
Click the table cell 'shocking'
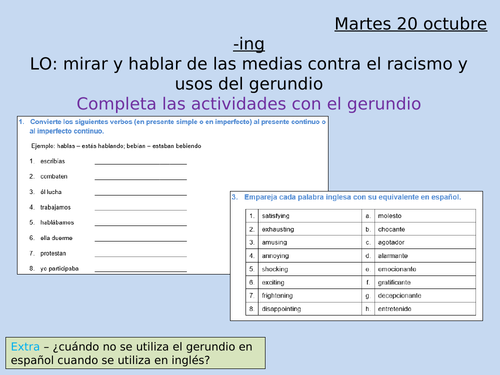pos(310,269)
